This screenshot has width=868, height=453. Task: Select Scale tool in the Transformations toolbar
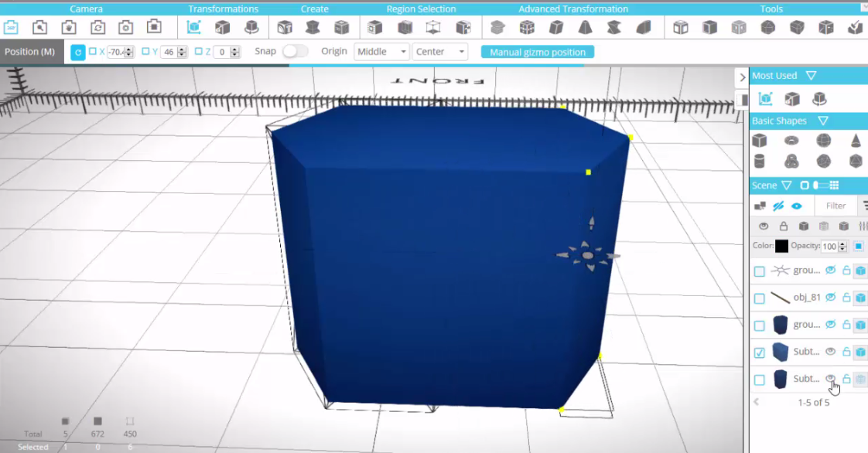(223, 27)
